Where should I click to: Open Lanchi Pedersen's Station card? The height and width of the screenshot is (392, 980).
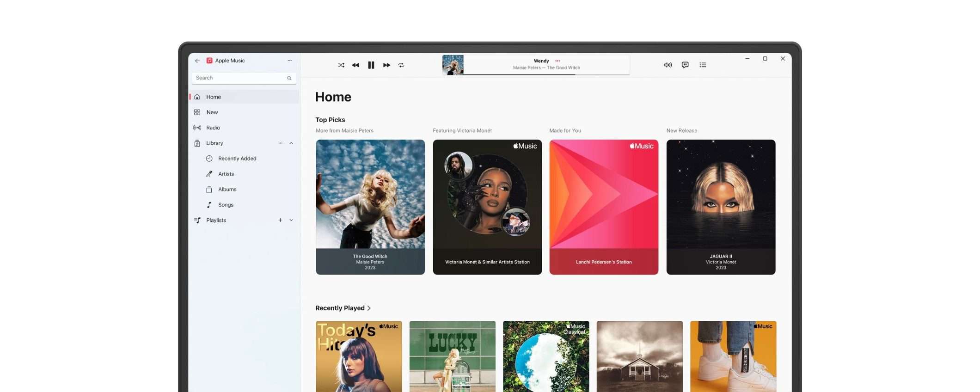(604, 207)
